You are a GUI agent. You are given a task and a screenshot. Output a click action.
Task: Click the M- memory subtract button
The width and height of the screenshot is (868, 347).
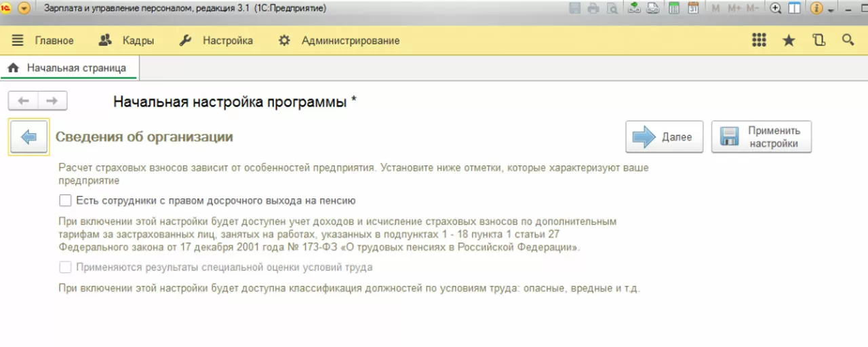click(x=753, y=9)
